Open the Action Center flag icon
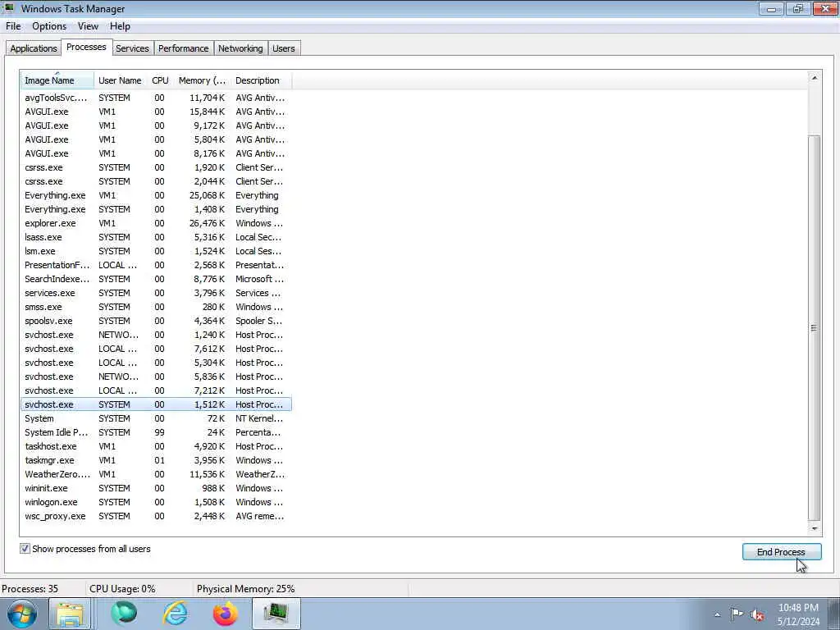 point(737,614)
